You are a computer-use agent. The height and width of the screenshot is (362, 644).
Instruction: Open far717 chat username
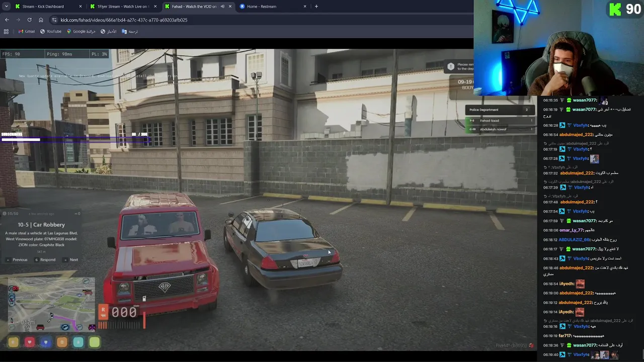(565, 336)
